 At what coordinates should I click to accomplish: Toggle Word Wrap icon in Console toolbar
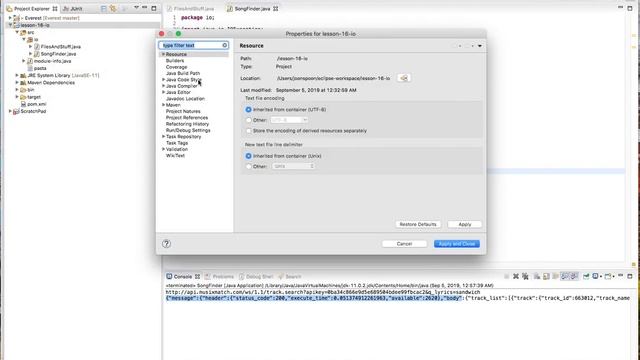[x=555, y=276]
